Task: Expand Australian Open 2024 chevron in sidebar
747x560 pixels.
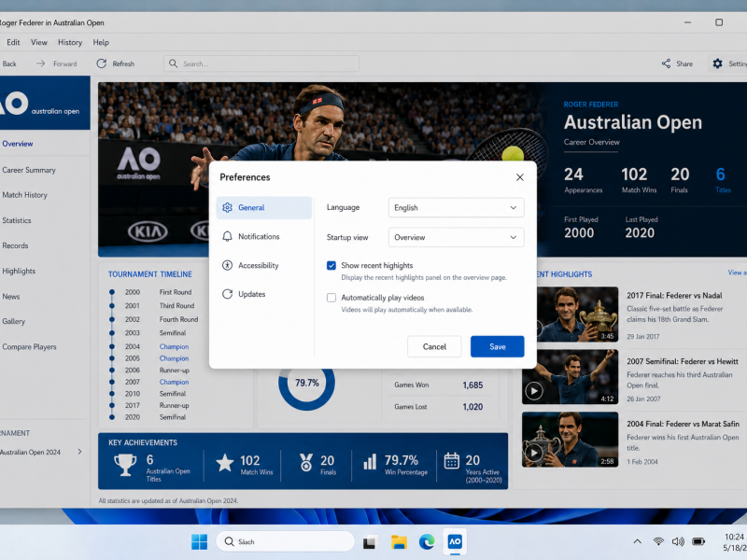Action: tap(79, 452)
